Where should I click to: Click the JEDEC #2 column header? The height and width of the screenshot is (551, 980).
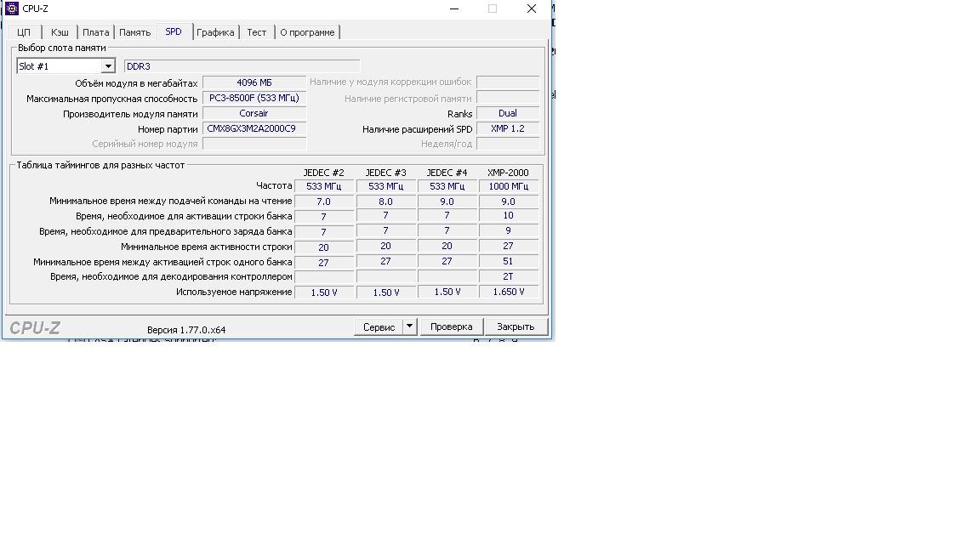[324, 173]
